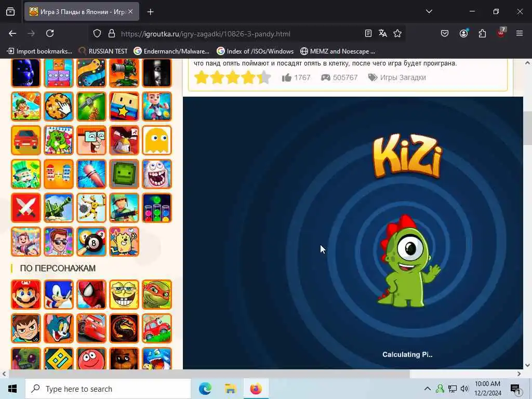Open the white furry monster game
Screen dimensions: 532x399
click(x=157, y=174)
